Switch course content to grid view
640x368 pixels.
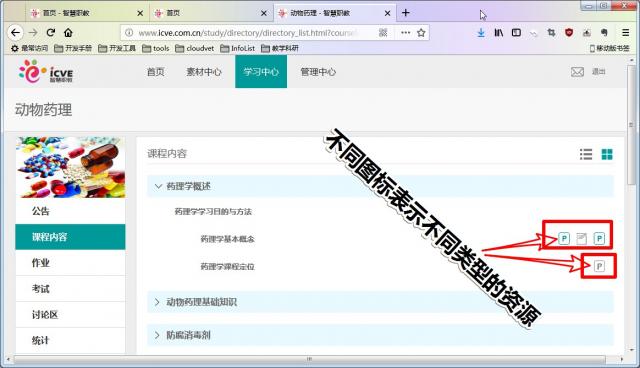point(607,154)
